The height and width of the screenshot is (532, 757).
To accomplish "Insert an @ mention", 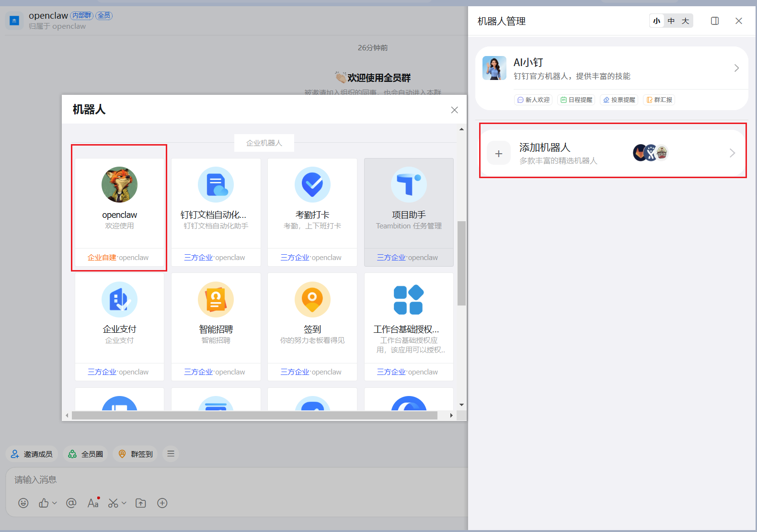I will coord(71,503).
